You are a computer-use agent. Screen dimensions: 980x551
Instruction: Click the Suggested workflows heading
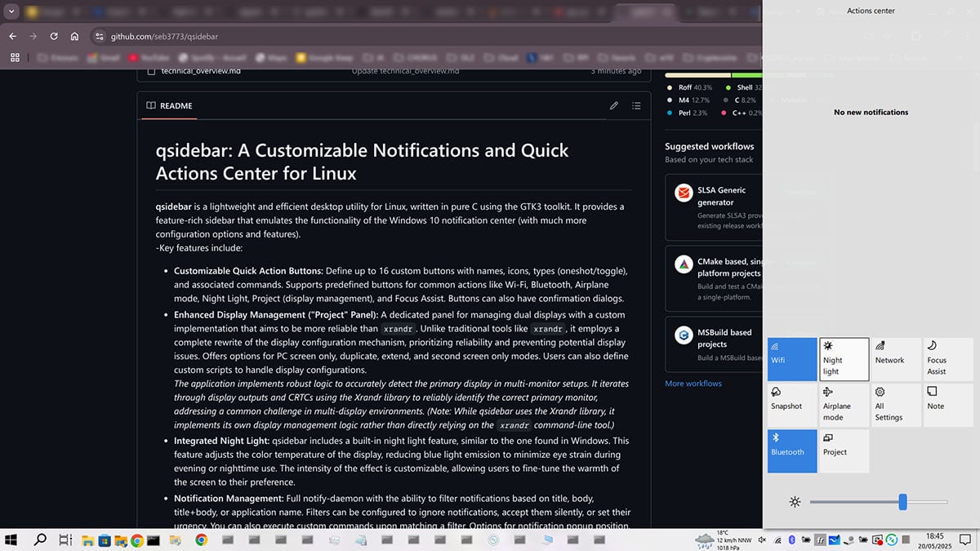710,146
